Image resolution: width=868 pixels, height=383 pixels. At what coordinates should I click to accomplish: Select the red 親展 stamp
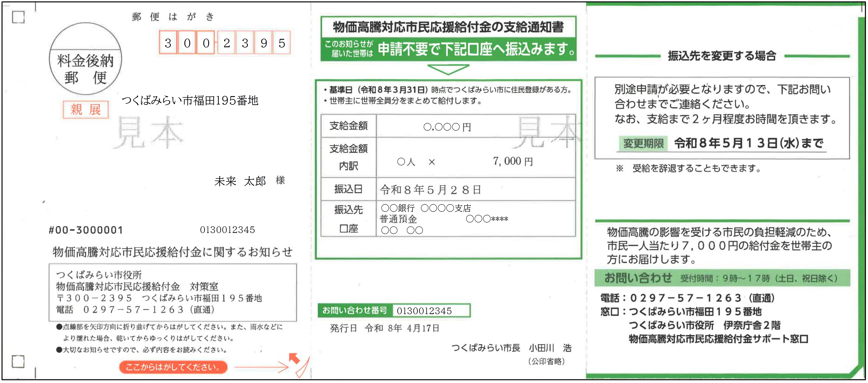[85, 109]
